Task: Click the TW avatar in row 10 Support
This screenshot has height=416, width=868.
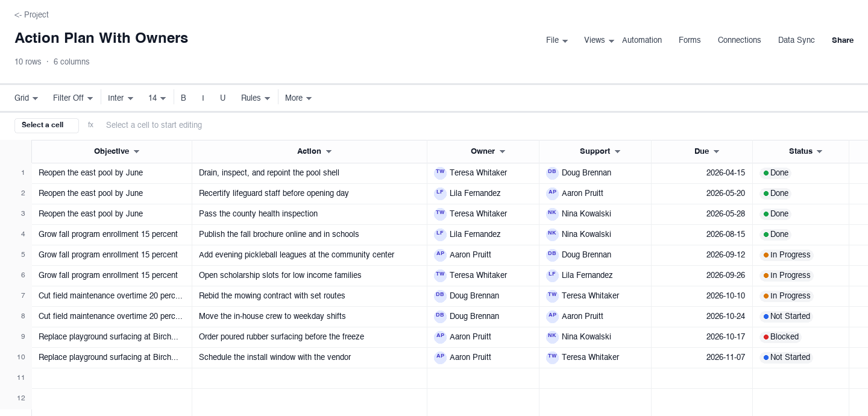Action: 552,357
